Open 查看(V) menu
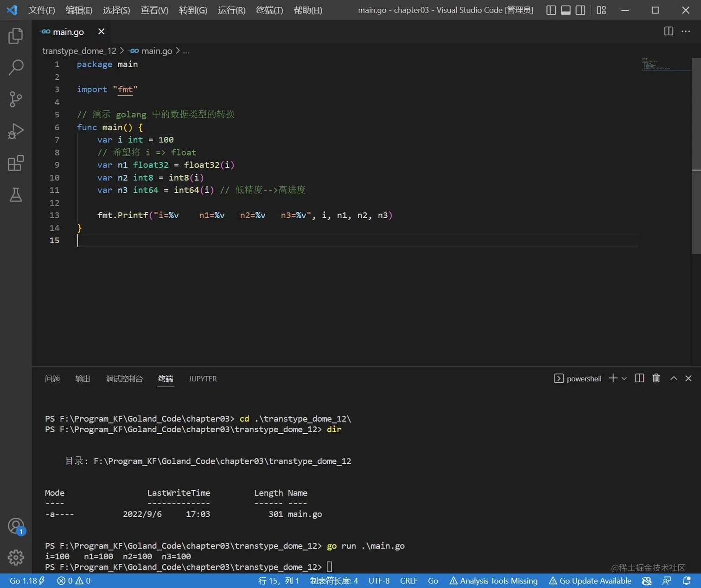The width and height of the screenshot is (701, 588). (x=154, y=10)
